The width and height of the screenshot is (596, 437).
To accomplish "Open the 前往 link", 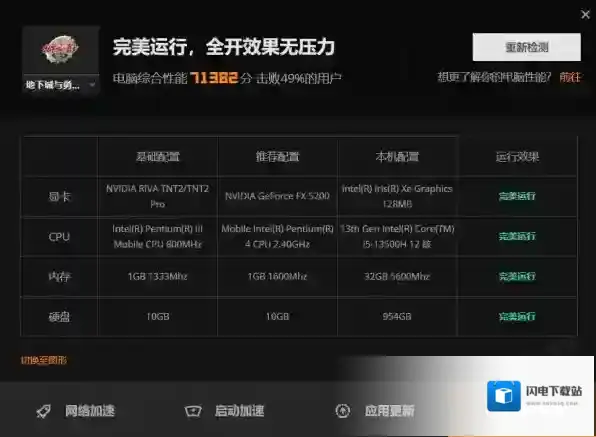I will pyautogui.click(x=570, y=78).
